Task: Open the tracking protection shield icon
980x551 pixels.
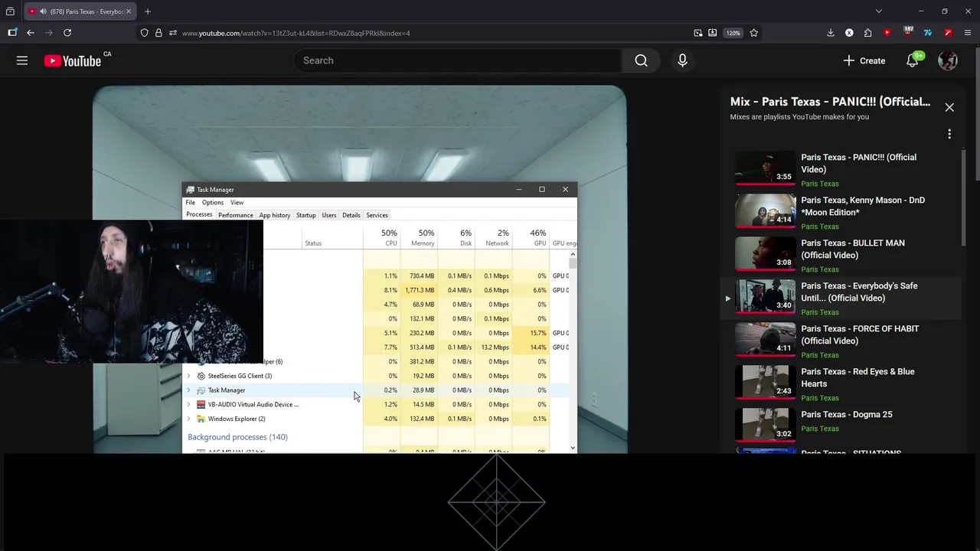Action: [144, 33]
